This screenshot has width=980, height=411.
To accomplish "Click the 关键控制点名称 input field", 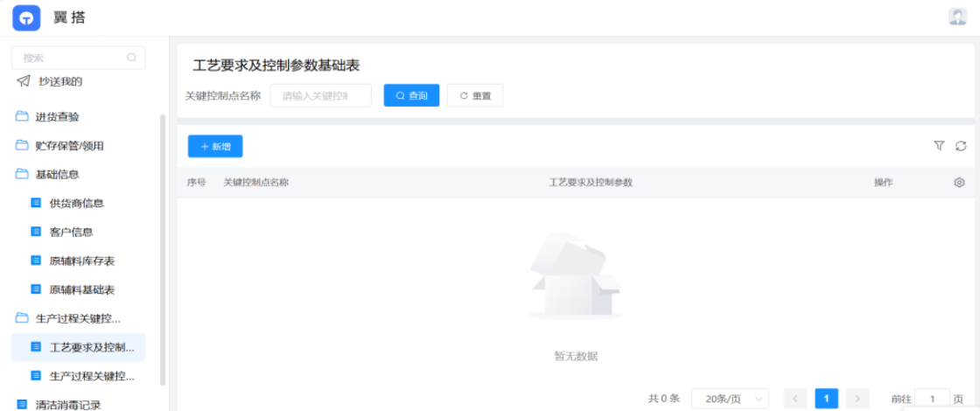I will click(320, 95).
